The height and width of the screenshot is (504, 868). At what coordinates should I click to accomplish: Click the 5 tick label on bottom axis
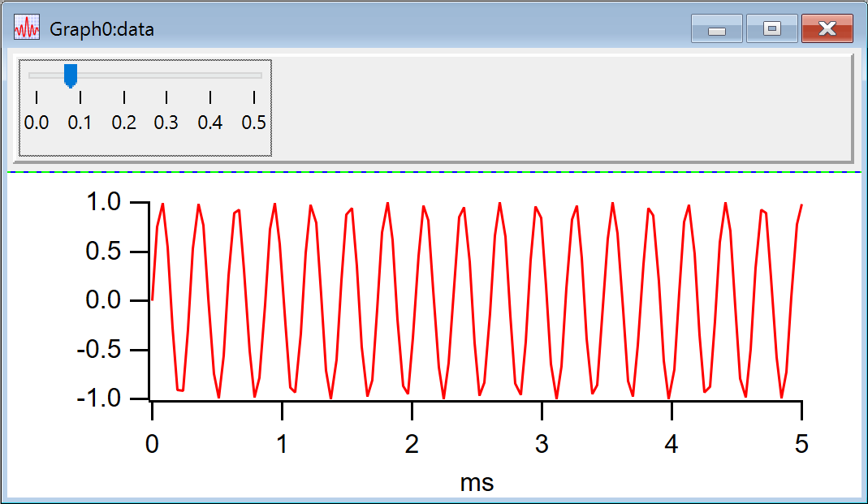(801, 444)
